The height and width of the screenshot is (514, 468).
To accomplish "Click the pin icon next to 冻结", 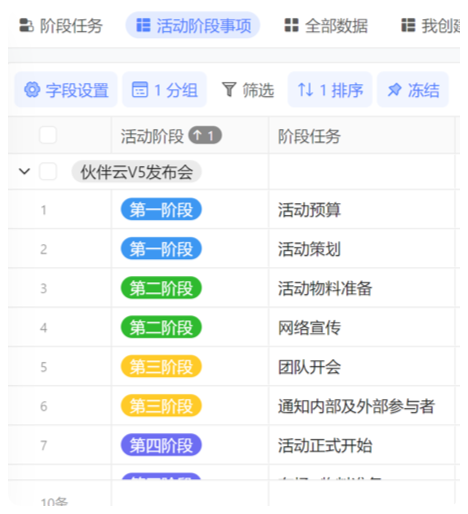I will (394, 90).
